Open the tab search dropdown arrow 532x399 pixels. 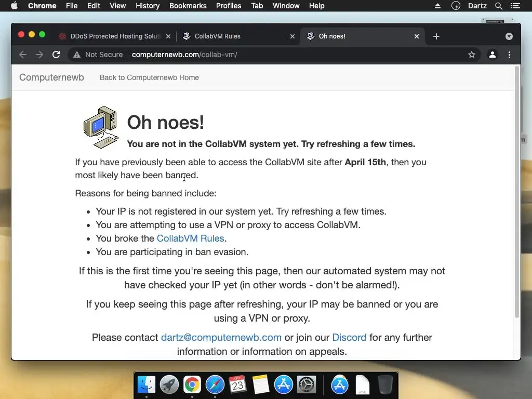tap(509, 36)
